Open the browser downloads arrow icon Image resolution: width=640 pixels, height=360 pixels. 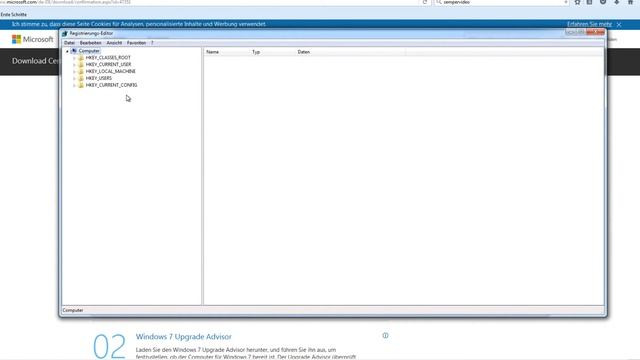[617, 2]
